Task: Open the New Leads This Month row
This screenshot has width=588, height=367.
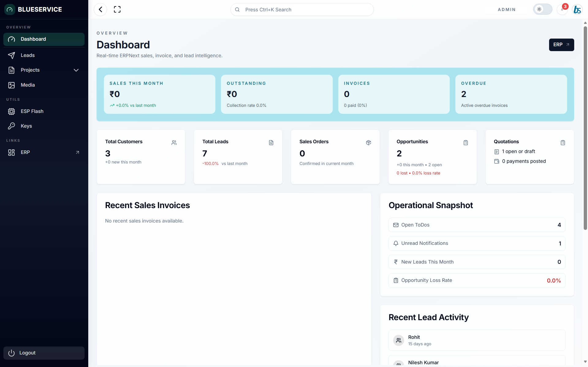Action: click(x=477, y=262)
